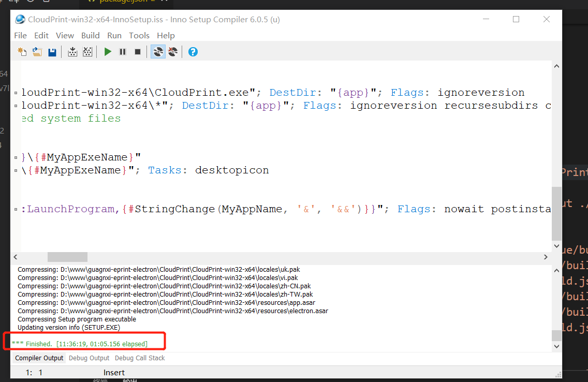Open the Help menu
The width and height of the screenshot is (588, 382).
coord(166,36)
